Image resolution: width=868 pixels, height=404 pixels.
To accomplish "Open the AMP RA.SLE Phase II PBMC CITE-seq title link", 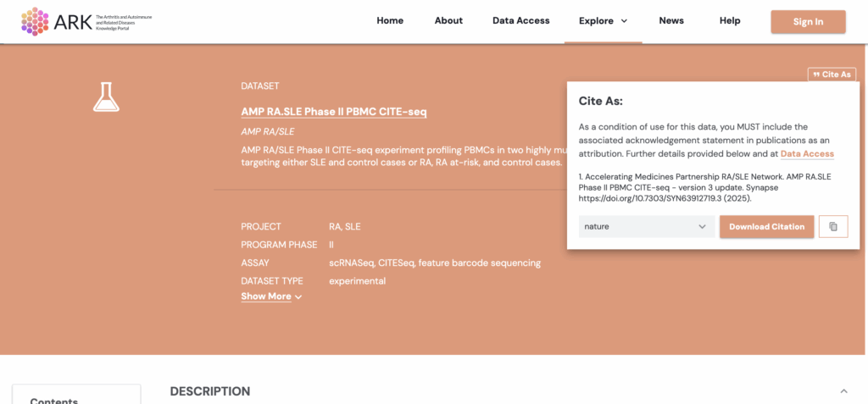I will [x=333, y=111].
